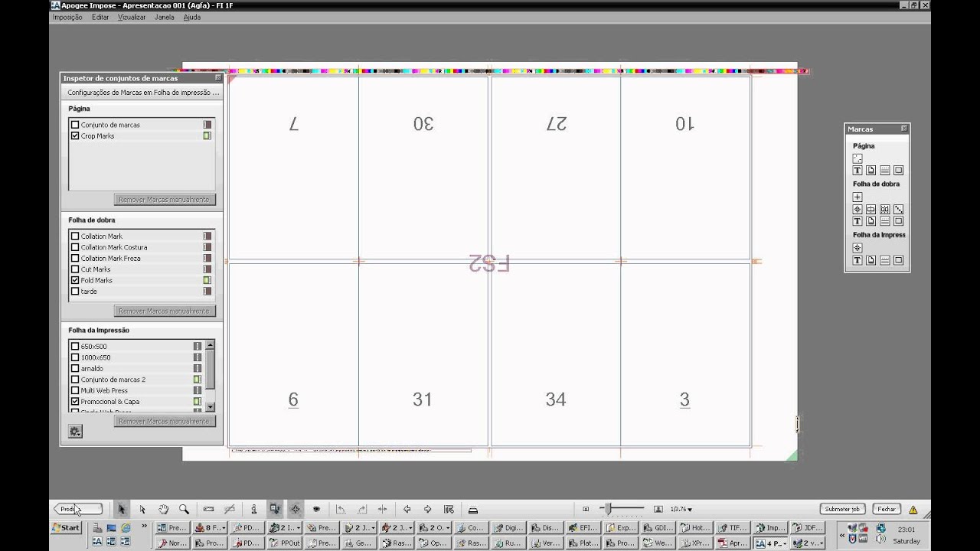The image size is (980, 551).
Task: Click Remover Marcas manualmente button under Folha de dobra
Action: 165,311
